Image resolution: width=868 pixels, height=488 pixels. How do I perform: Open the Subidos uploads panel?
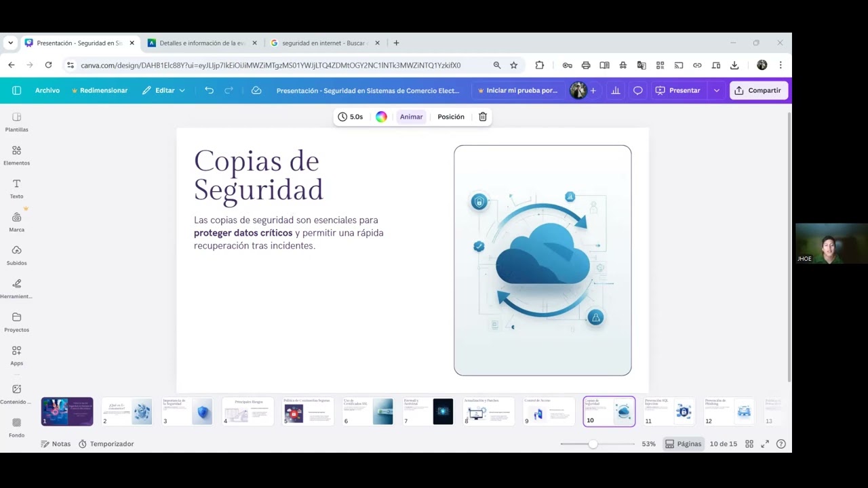coord(16,256)
